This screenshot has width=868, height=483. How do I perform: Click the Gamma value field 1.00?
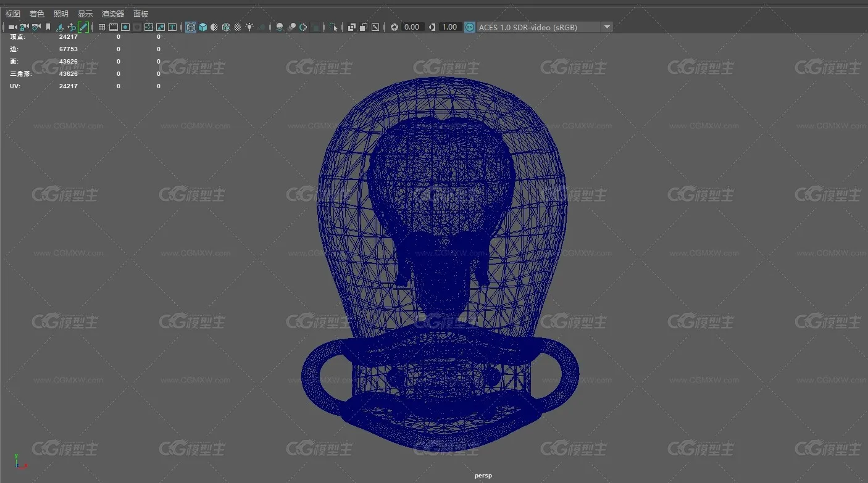(x=450, y=27)
